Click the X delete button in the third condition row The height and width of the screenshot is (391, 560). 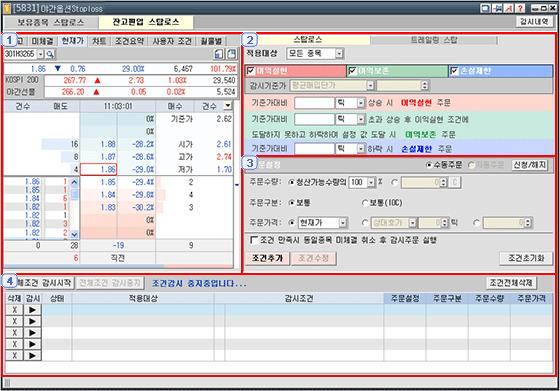tap(14, 333)
